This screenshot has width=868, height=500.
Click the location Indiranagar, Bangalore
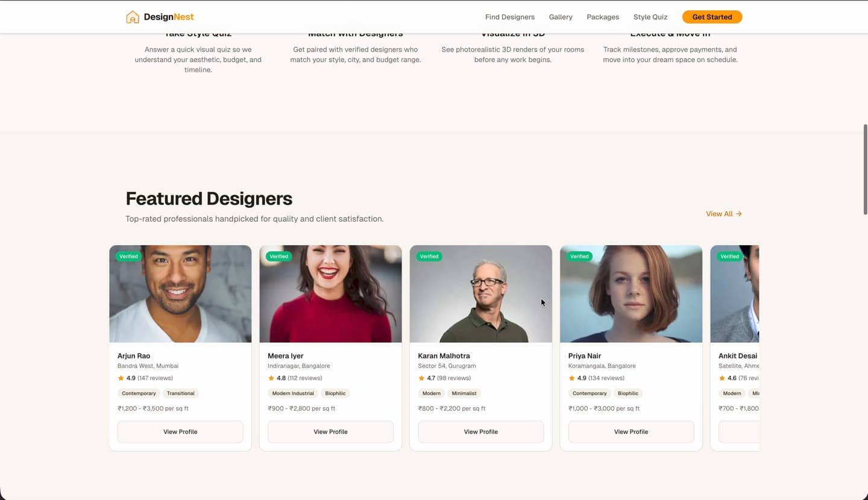pyautogui.click(x=299, y=366)
